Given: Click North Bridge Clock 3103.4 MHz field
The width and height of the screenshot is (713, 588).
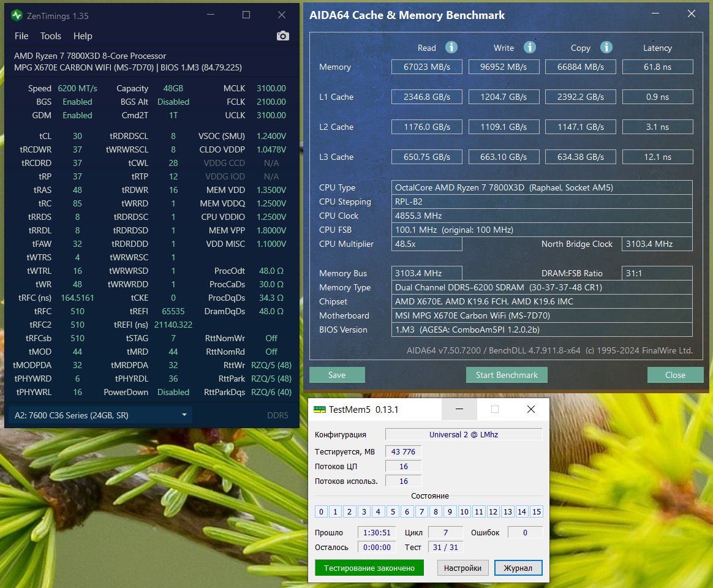Looking at the screenshot, I should [x=657, y=244].
